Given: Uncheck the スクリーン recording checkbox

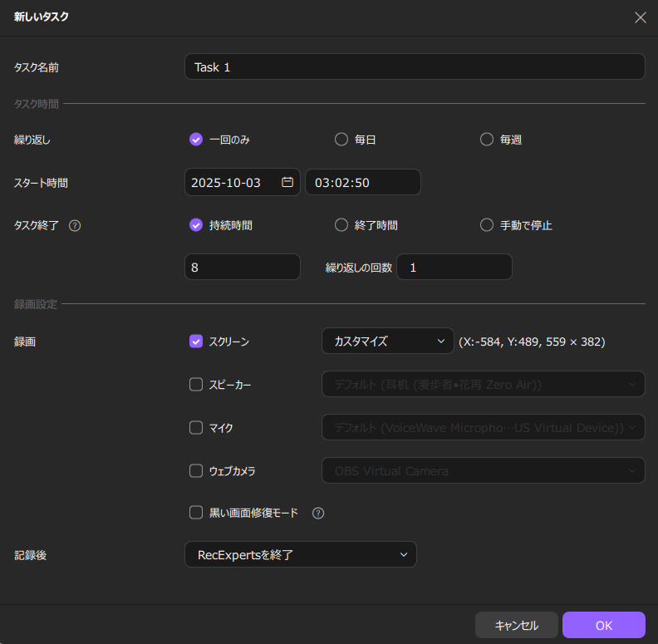Looking at the screenshot, I should tap(196, 341).
